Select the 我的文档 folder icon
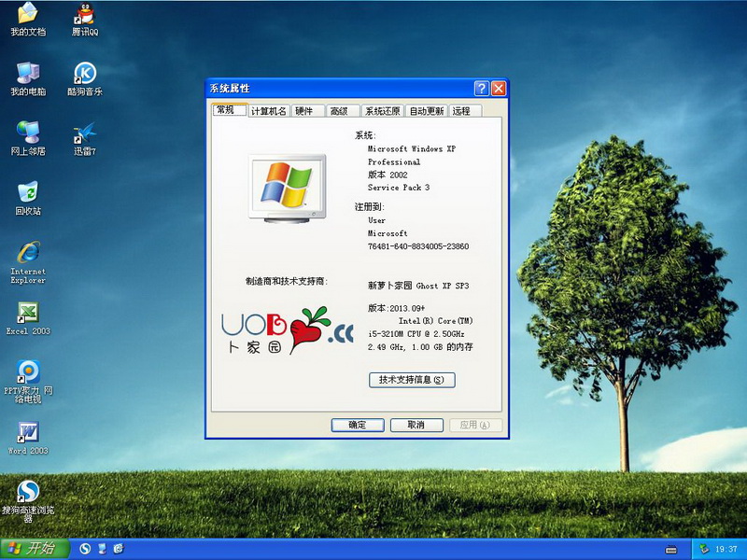The image size is (747, 560). click(28, 16)
